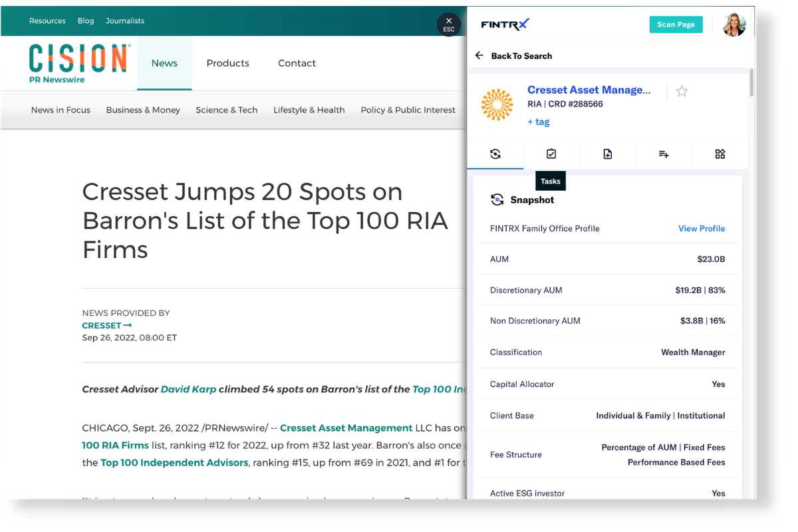Click the FINTRX logo
The height and width of the screenshot is (532, 798).
[x=505, y=25]
